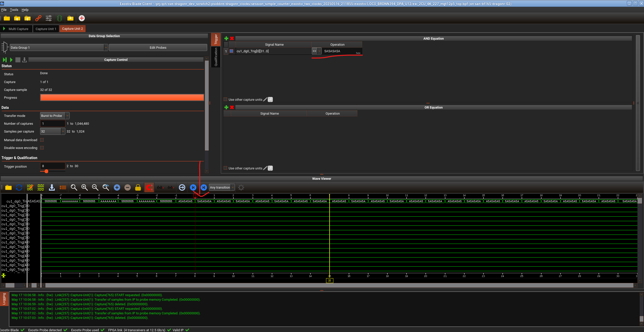The image size is (644, 332).
Task: Check Use other capture units under AND Equation
Action: click(x=225, y=99)
